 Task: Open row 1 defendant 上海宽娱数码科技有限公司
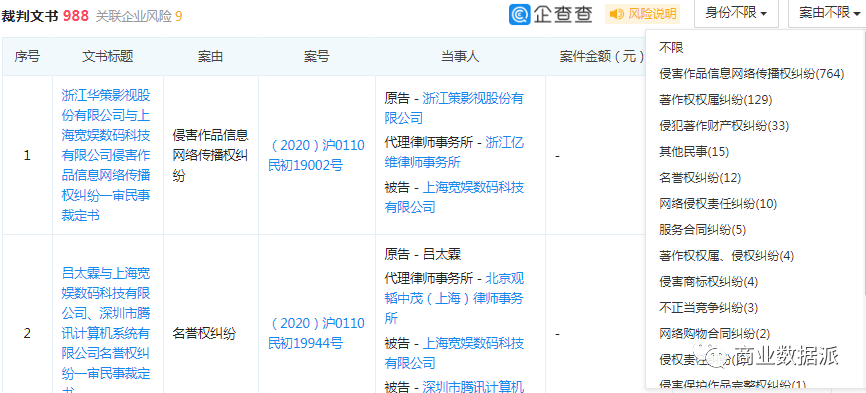454,197
